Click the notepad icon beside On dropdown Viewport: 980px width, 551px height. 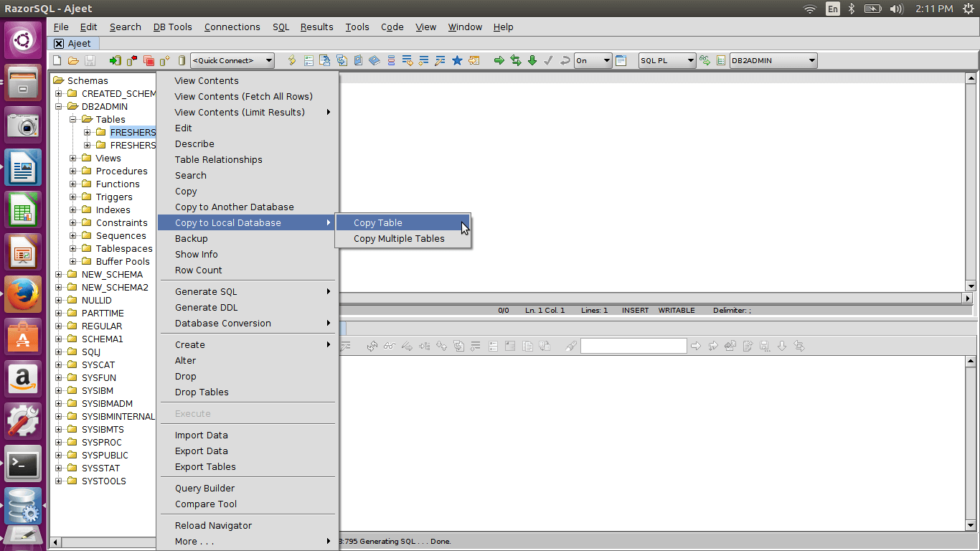621,61
